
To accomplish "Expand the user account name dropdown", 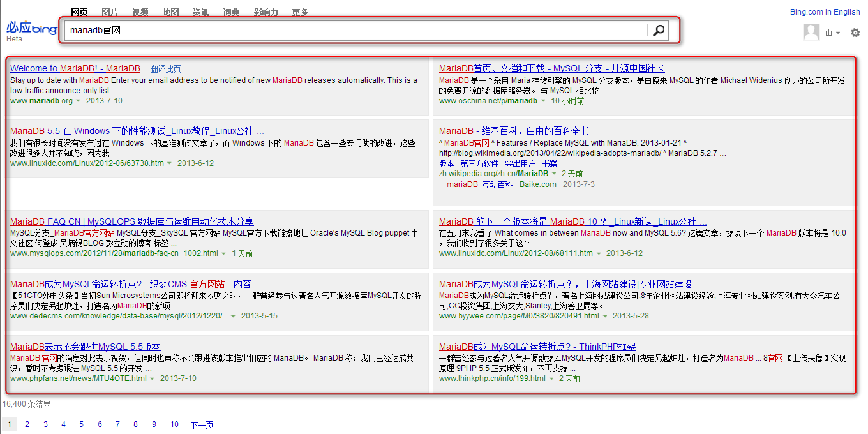I will coord(833,33).
